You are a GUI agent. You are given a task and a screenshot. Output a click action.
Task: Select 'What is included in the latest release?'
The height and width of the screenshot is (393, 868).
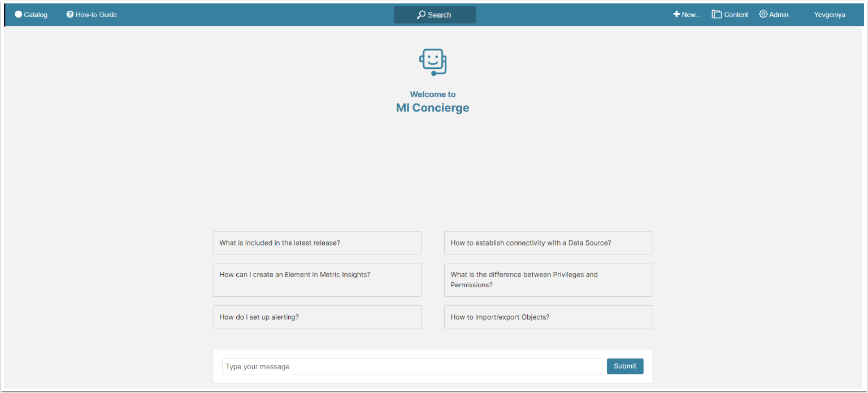pos(317,243)
